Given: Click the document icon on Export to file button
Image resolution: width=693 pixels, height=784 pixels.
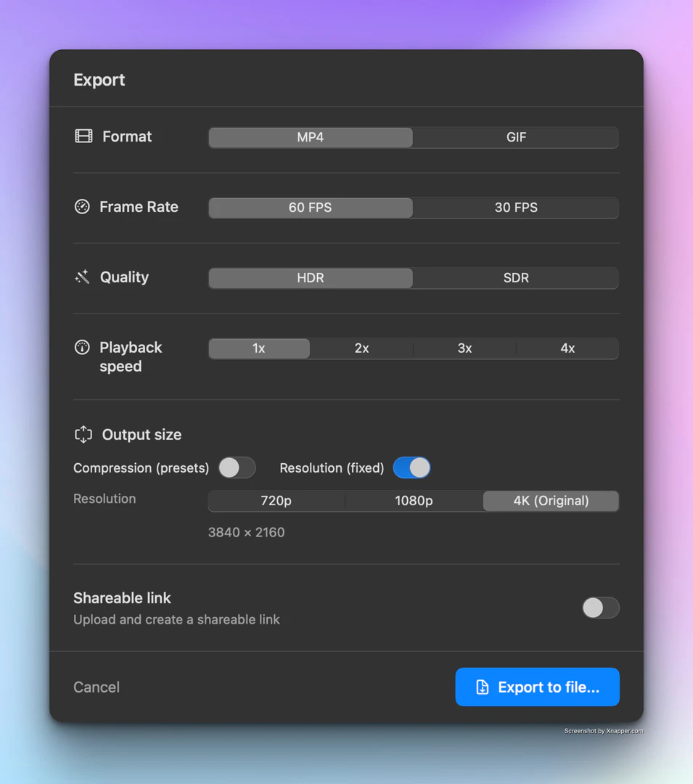Looking at the screenshot, I should 482,687.
